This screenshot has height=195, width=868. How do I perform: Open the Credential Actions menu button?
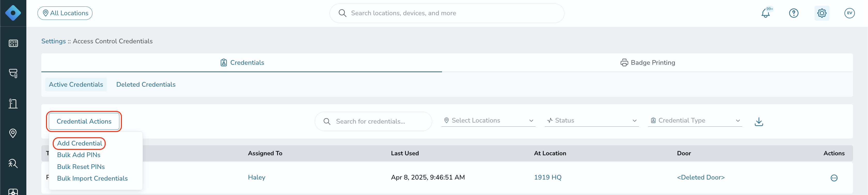[84, 121]
